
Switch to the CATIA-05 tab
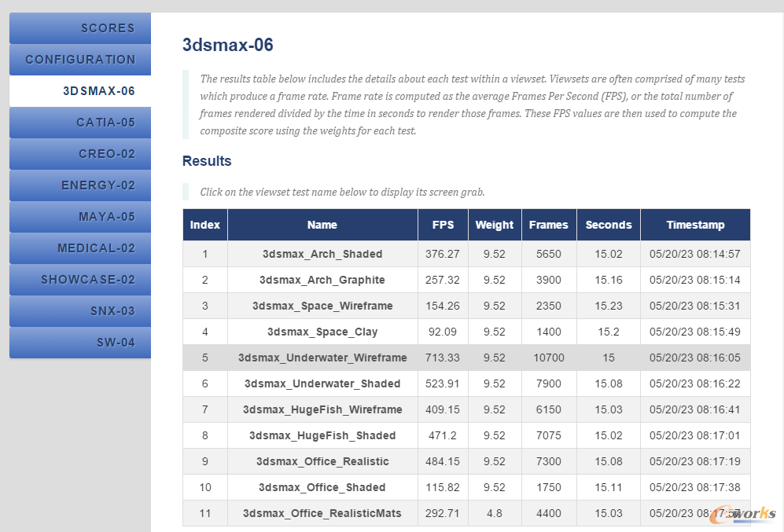80,123
